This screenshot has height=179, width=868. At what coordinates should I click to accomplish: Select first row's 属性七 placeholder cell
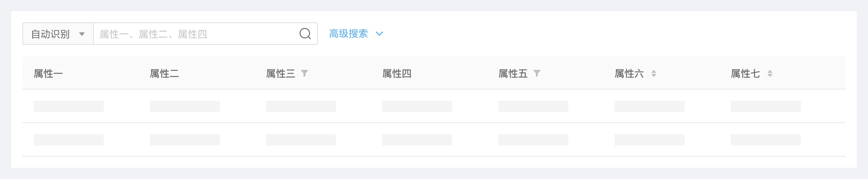pyautogui.click(x=766, y=106)
